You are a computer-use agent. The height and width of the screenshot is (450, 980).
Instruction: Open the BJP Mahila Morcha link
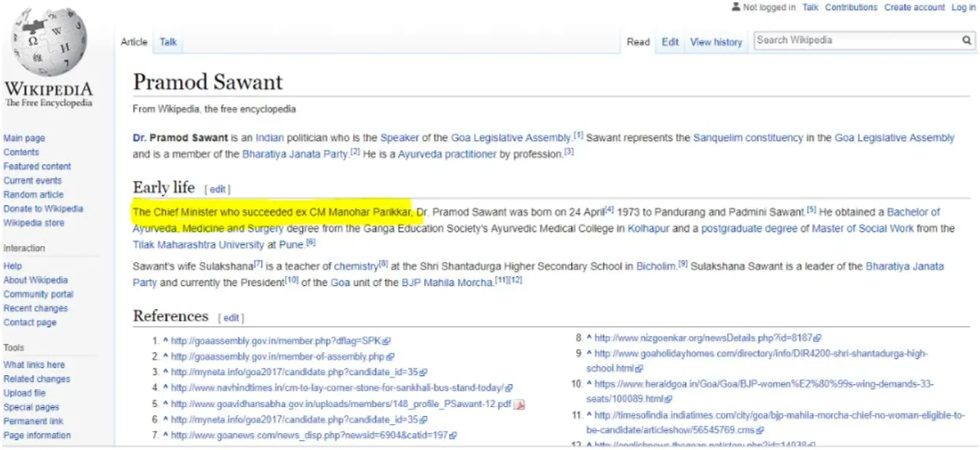(448, 282)
